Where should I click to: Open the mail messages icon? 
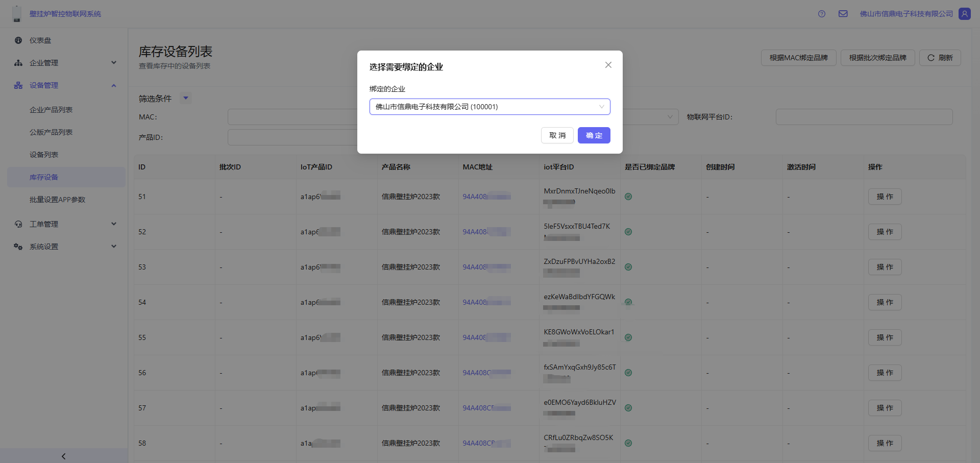[843, 14]
